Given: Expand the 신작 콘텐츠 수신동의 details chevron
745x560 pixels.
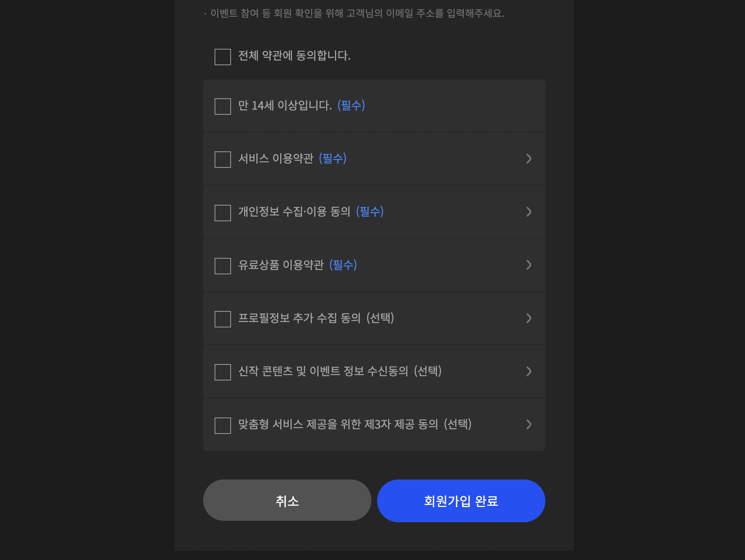Looking at the screenshot, I should pyautogui.click(x=529, y=372).
